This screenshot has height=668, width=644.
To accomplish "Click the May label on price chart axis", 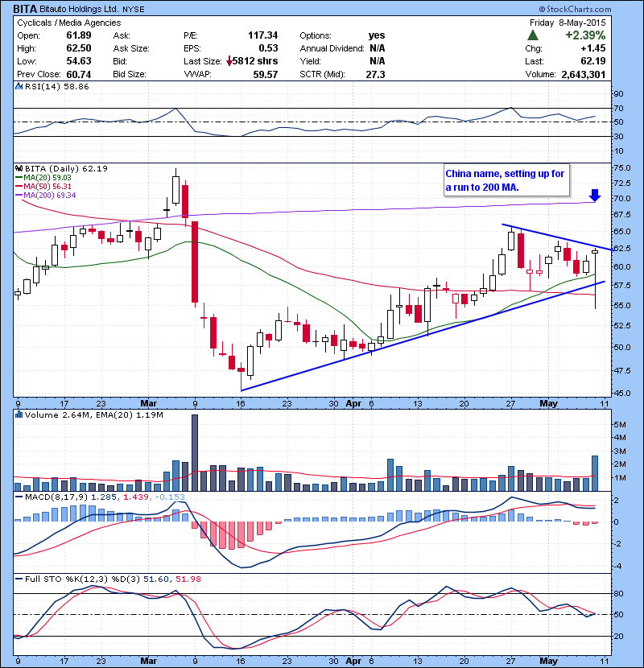I will (x=548, y=403).
